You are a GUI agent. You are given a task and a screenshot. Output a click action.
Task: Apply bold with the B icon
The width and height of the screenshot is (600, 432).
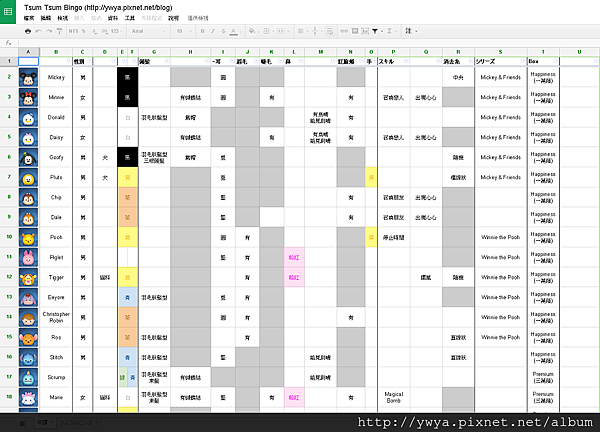tap(202, 31)
